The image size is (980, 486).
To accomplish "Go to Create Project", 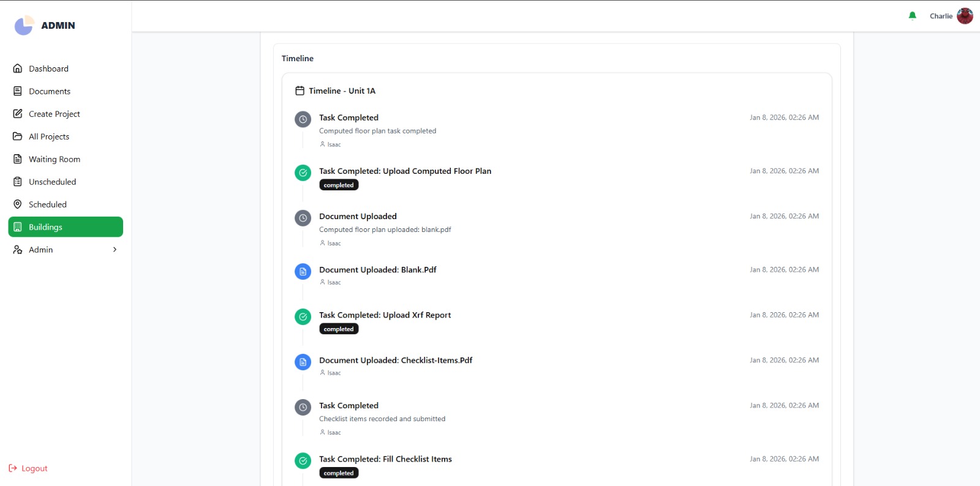I will (66, 114).
